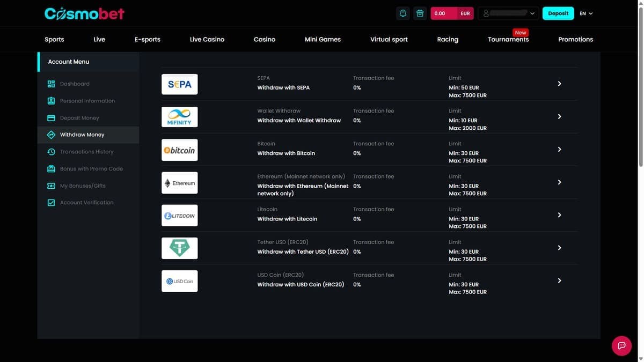
Task: Open the Casino menu
Action: coord(265,39)
